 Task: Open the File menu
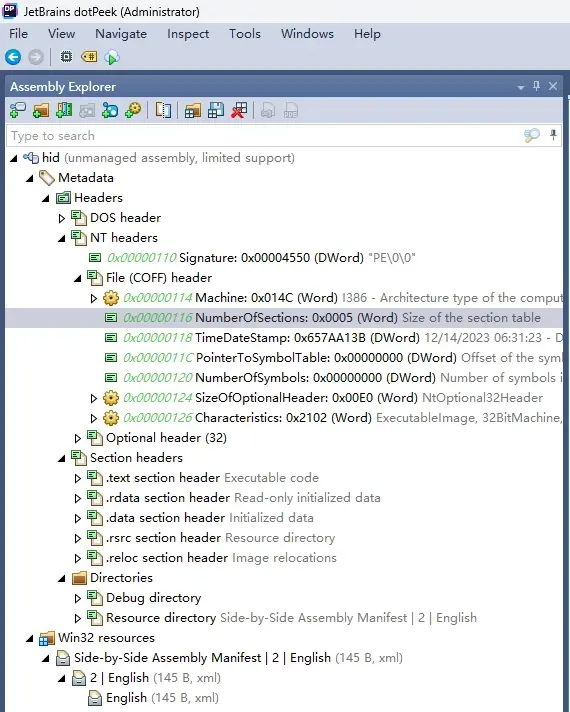tap(18, 34)
